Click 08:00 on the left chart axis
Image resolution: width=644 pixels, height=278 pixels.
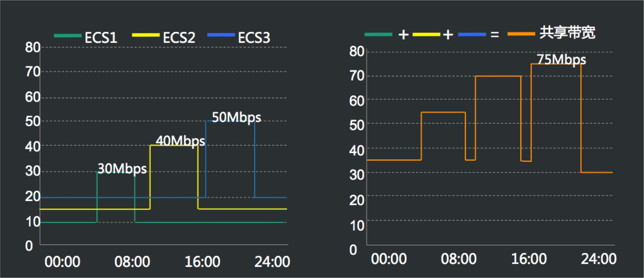pyautogui.click(x=132, y=262)
